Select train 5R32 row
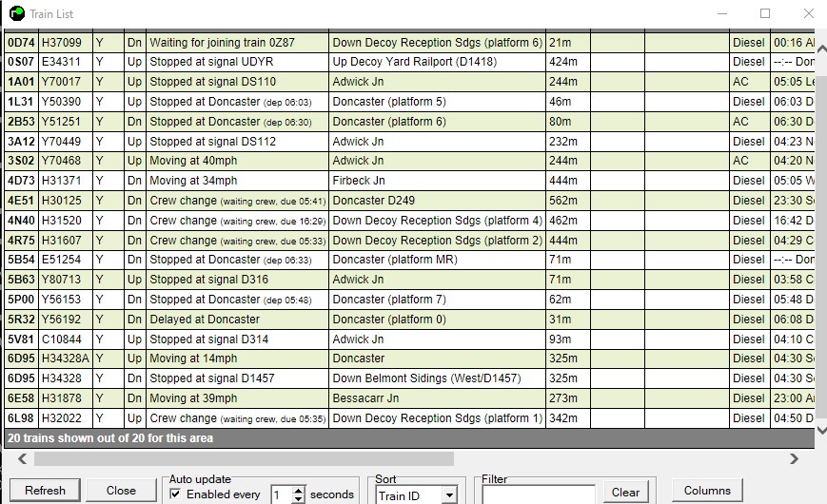The height and width of the screenshot is (504, 827). [x=409, y=319]
